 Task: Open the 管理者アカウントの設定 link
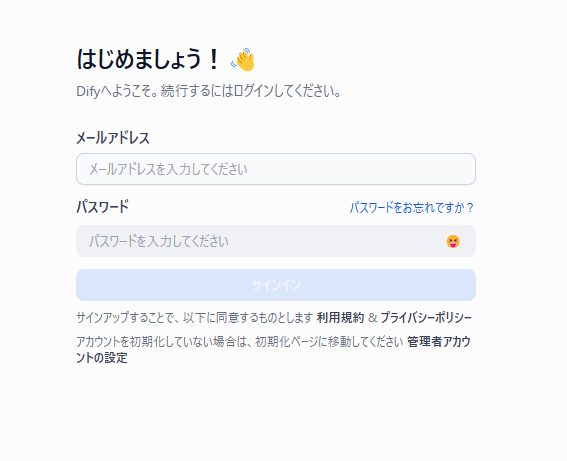[x=273, y=350]
